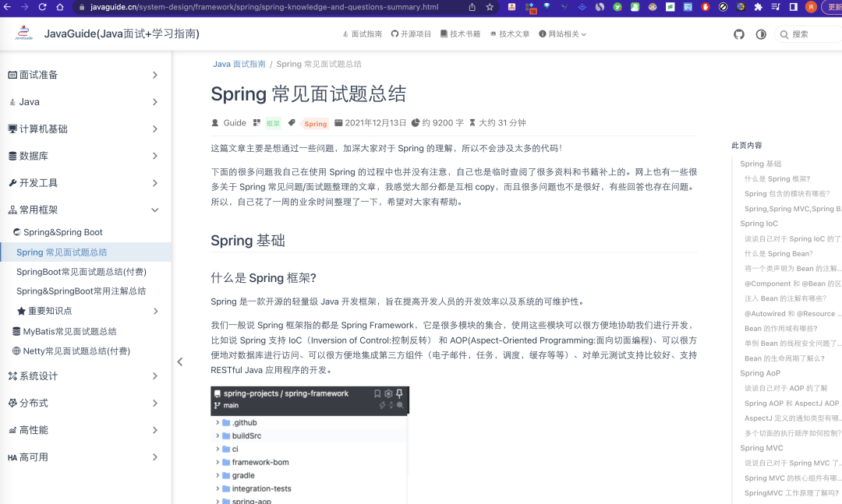The width and height of the screenshot is (842, 504).
Task: Jump to 什么是 Spring 框架? in contents
Action: tap(777, 178)
